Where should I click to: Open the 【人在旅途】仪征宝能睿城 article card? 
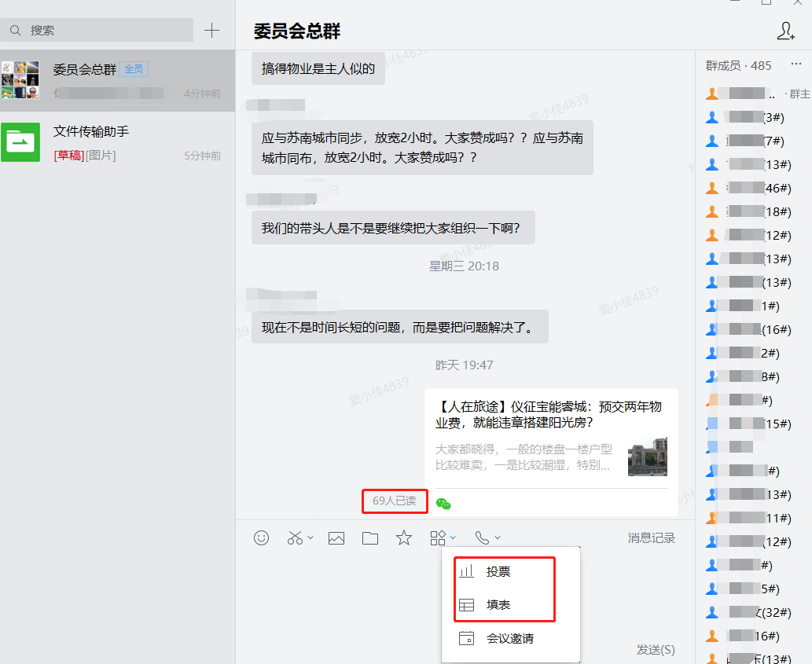point(551,451)
